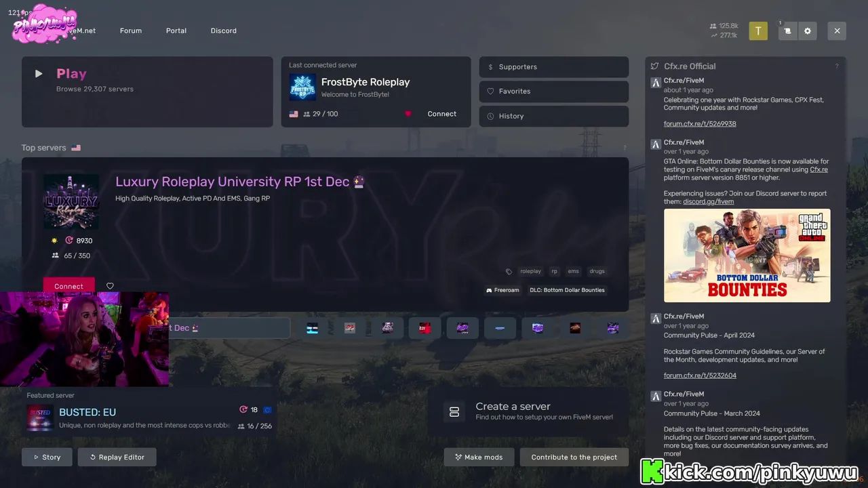Click the Luxury Roleplay server logo
Image resolution: width=868 pixels, height=488 pixels.
click(x=71, y=202)
